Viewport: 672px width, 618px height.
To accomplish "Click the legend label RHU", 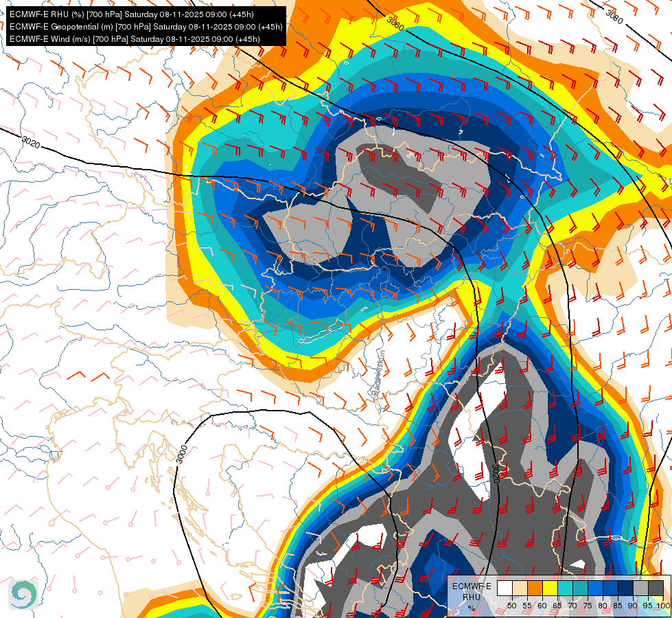I will click(x=472, y=597).
